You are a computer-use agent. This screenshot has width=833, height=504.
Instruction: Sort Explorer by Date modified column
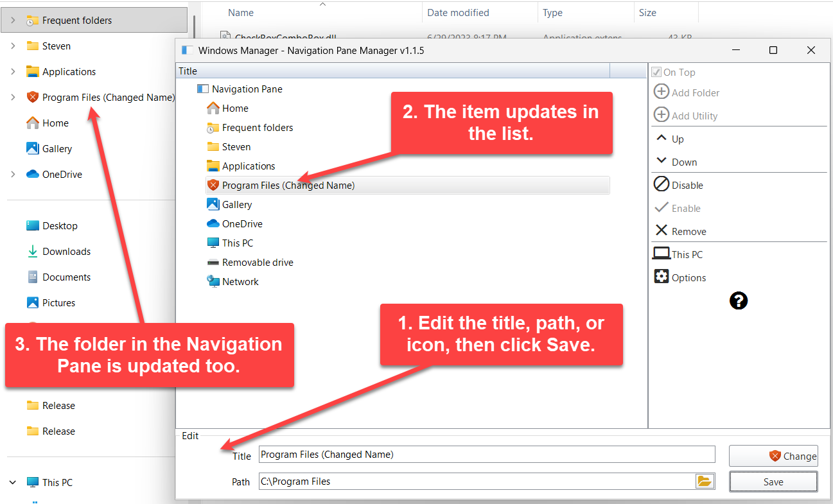click(x=458, y=12)
